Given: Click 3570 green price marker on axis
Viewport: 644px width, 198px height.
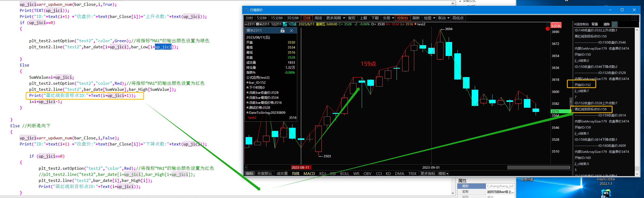Looking at the screenshot, I should tap(561, 111).
